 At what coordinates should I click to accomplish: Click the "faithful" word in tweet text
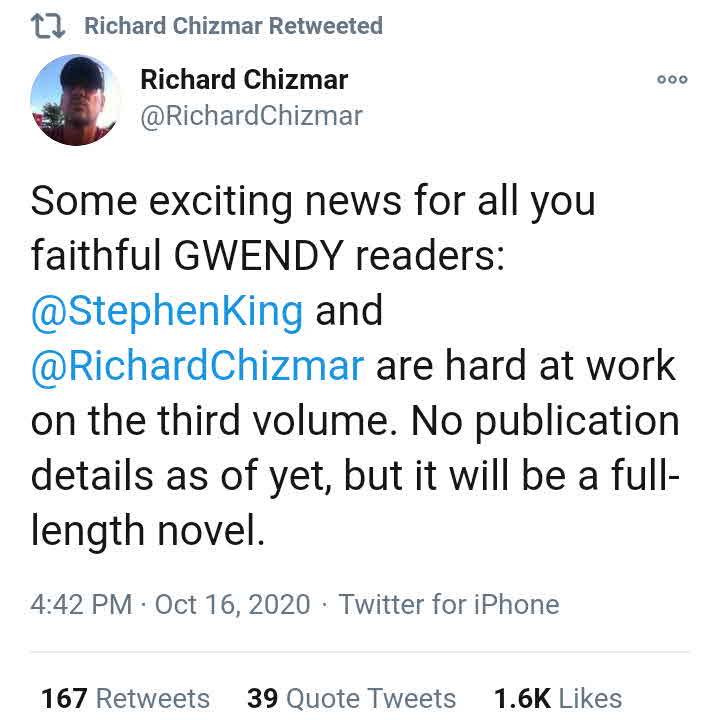96,256
